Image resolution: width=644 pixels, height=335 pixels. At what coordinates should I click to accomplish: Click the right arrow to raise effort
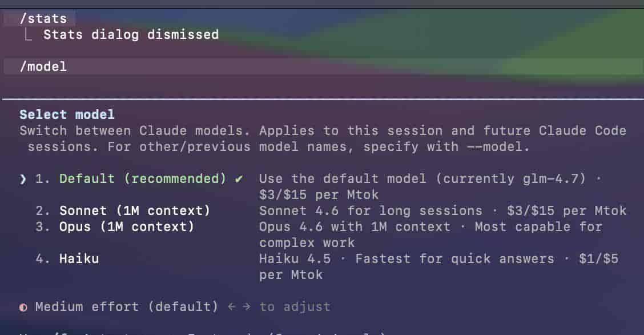click(x=247, y=307)
